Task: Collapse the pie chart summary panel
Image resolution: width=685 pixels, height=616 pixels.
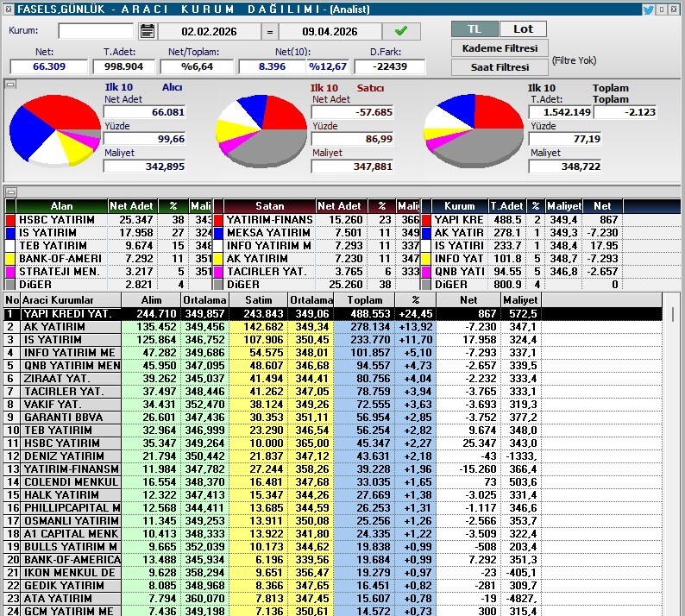Action: tap(9, 85)
